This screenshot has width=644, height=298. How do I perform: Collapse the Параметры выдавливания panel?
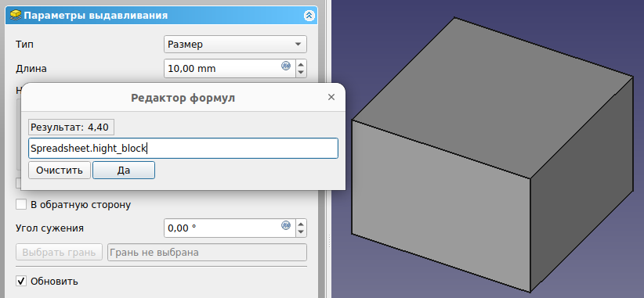[x=309, y=16]
